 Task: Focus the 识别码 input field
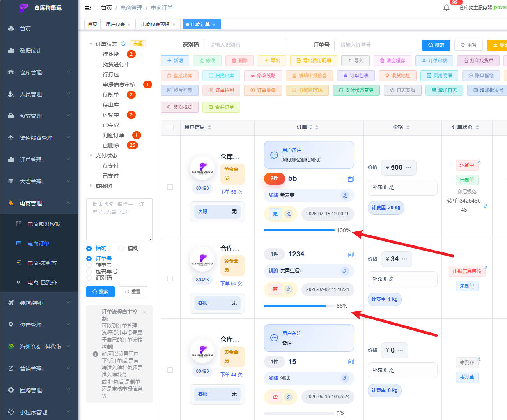245,45
